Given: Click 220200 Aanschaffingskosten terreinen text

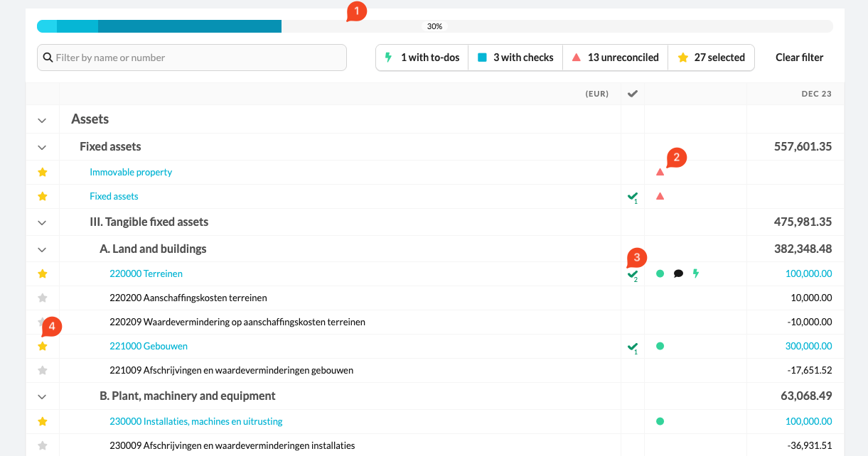Looking at the screenshot, I should tap(188, 298).
